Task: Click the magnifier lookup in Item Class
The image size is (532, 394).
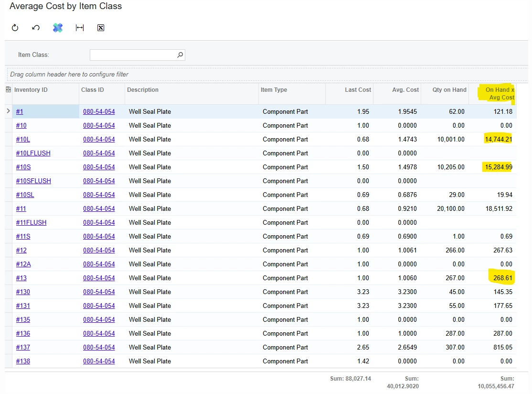Action: pos(180,55)
